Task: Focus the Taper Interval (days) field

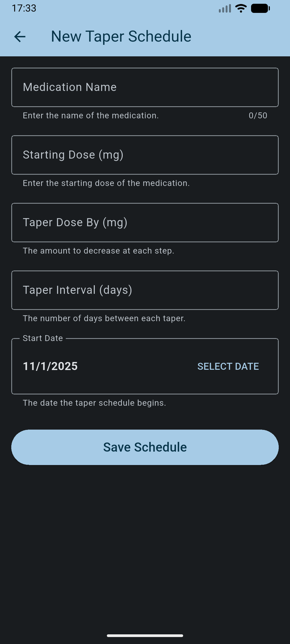Action: pyautogui.click(x=145, y=290)
